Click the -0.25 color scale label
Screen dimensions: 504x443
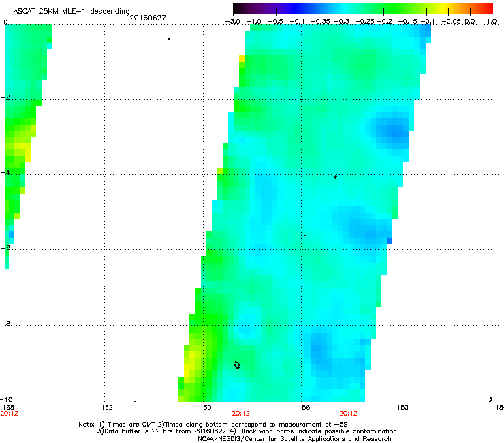pyautogui.click(x=365, y=22)
